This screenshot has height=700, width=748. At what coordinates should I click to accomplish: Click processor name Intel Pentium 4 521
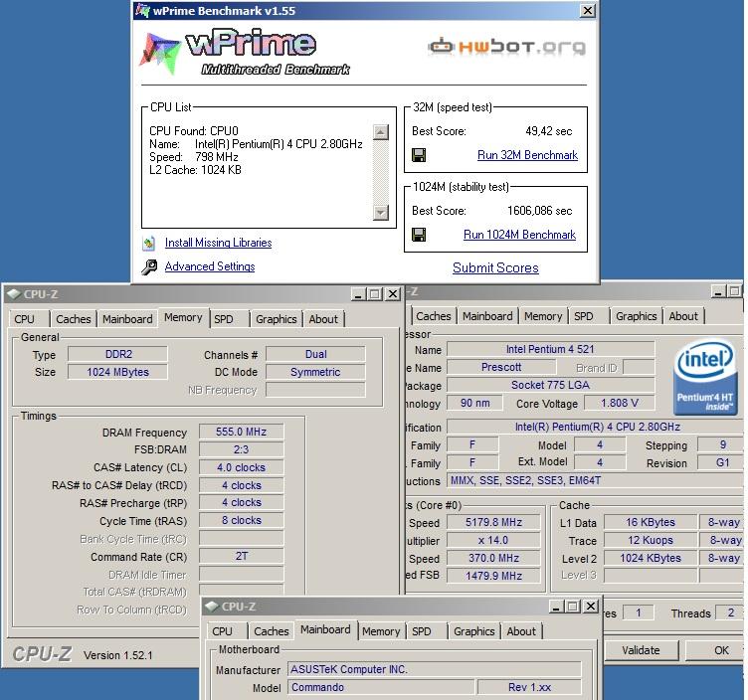pyautogui.click(x=550, y=349)
